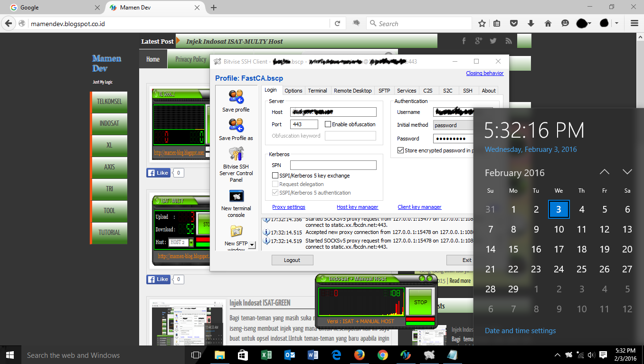Screen dimensions: 644x364
Task: Click the Save profile icon in Bitvise
Action: (x=236, y=96)
